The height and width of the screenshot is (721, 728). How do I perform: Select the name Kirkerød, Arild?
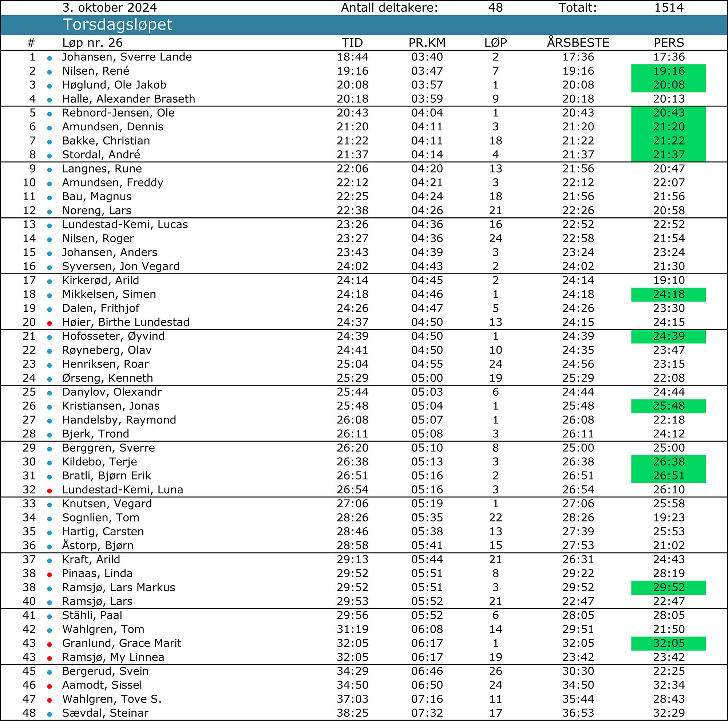coord(100,280)
